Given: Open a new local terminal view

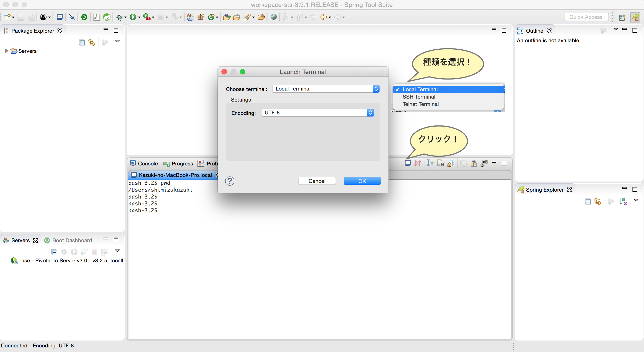Looking at the screenshot, I should tap(407, 163).
